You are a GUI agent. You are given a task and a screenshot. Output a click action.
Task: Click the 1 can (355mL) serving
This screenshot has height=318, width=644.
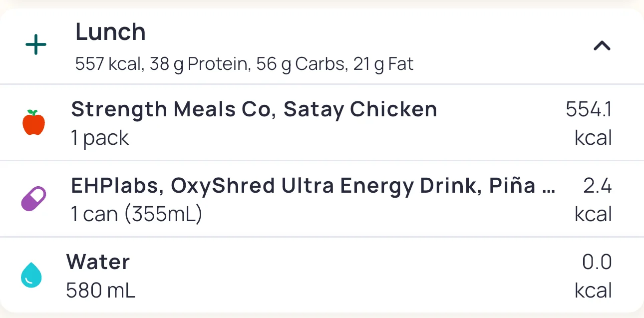(x=136, y=214)
